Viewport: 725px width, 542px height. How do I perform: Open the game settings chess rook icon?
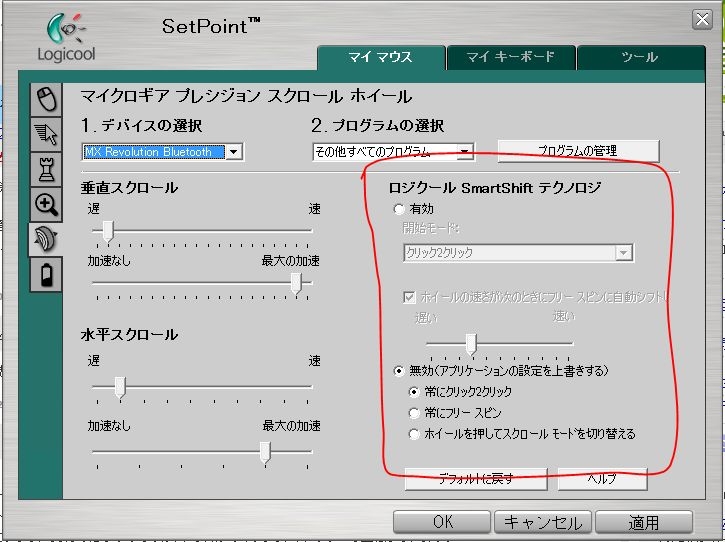[x=46, y=169]
